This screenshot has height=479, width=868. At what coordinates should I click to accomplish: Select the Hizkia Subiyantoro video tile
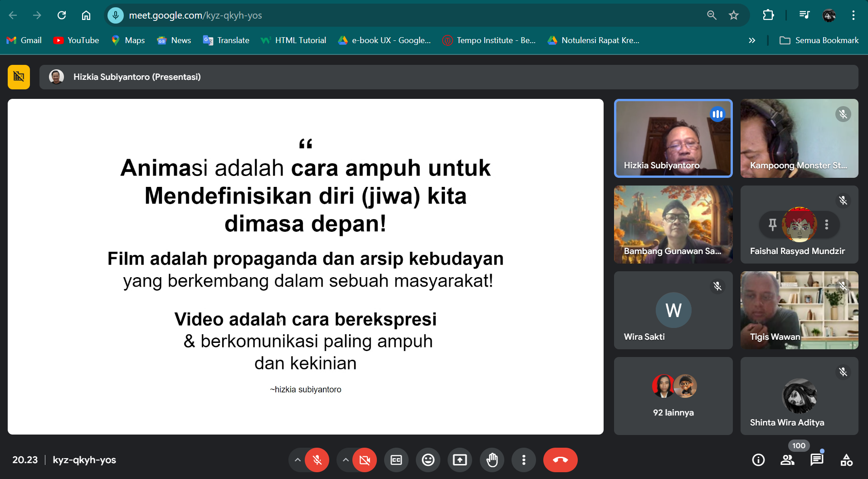point(673,138)
